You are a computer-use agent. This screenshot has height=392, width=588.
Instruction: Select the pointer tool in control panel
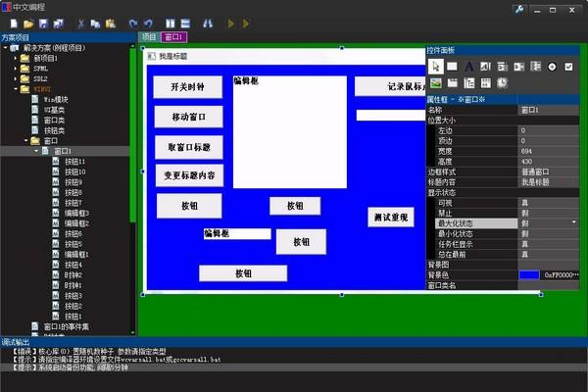[436, 67]
